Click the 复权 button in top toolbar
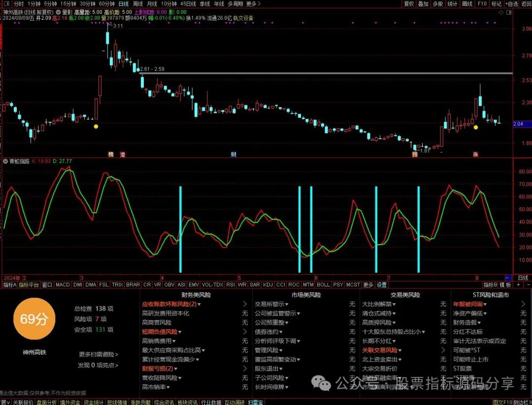 [x=409, y=4]
